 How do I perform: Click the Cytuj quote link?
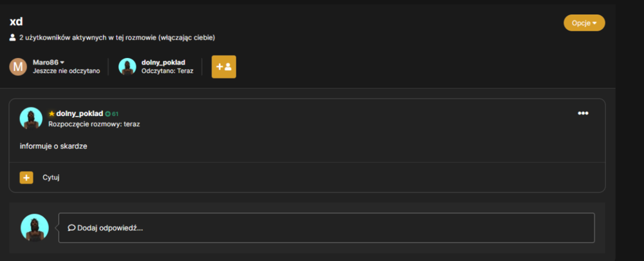[x=51, y=178]
